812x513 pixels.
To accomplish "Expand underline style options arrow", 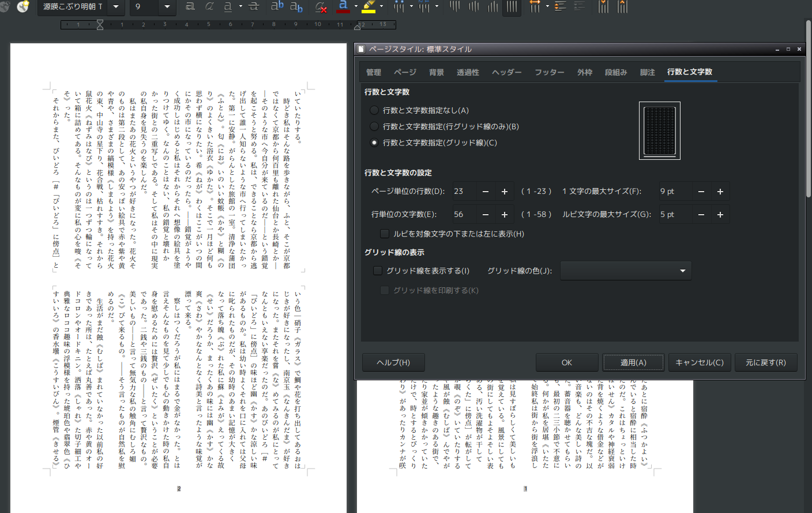I will click(x=240, y=6).
